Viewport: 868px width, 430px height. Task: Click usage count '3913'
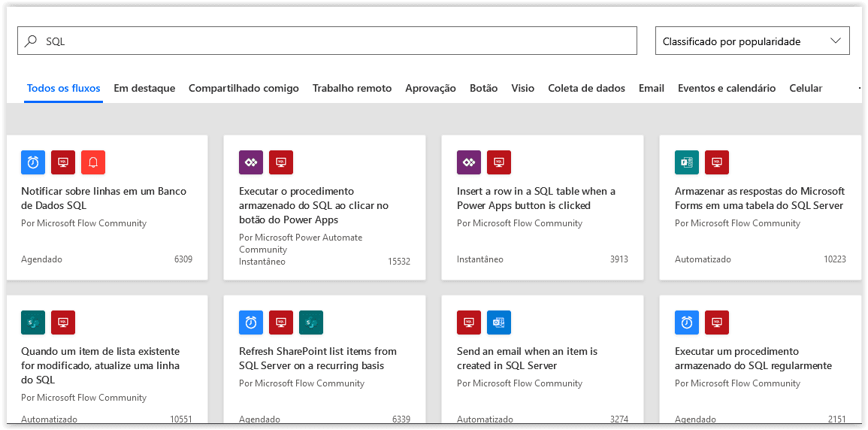point(619,259)
